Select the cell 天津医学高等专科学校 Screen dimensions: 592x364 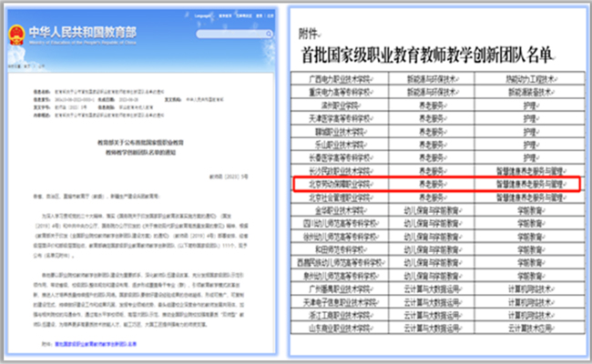click(x=340, y=118)
